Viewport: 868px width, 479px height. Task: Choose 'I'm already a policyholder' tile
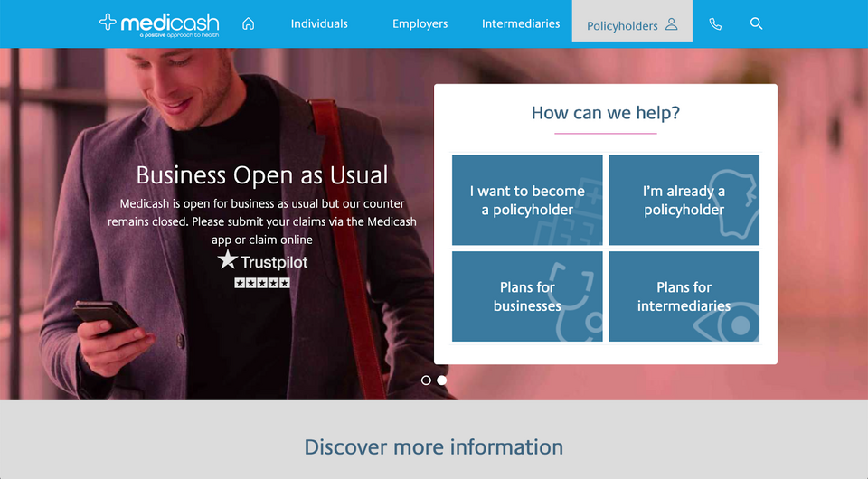click(684, 201)
